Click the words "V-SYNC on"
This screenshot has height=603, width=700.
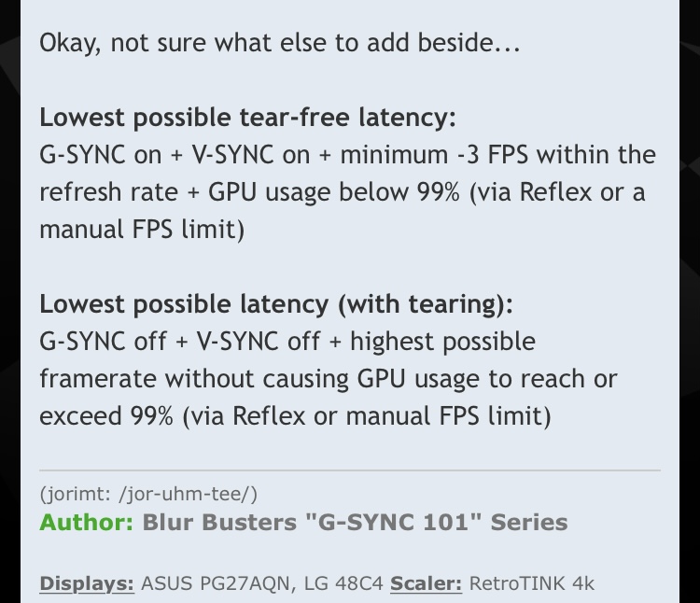251,155
